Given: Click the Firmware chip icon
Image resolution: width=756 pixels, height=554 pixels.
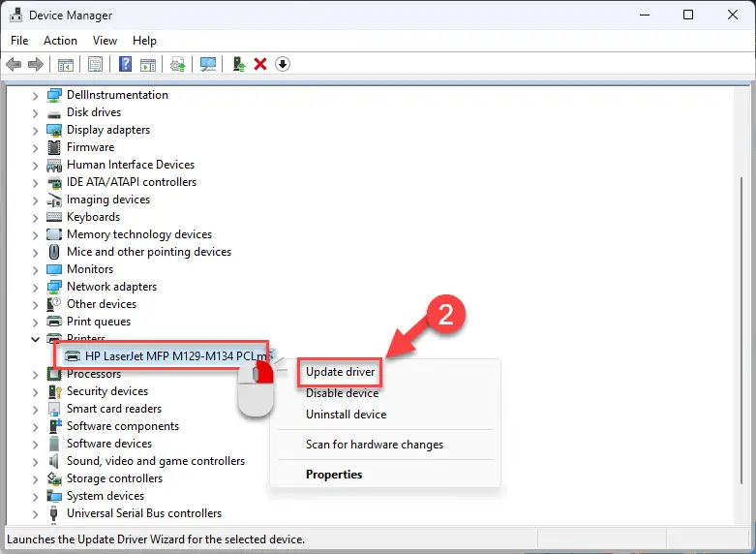Looking at the screenshot, I should 54,147.
